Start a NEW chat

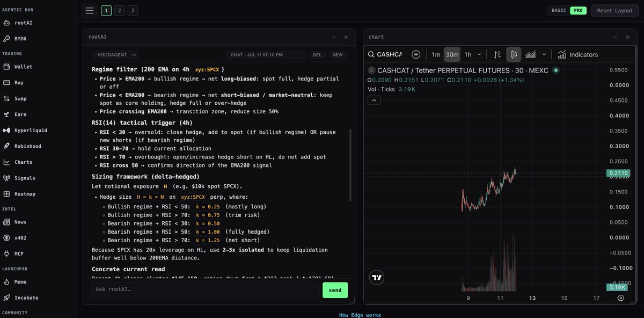338,55
